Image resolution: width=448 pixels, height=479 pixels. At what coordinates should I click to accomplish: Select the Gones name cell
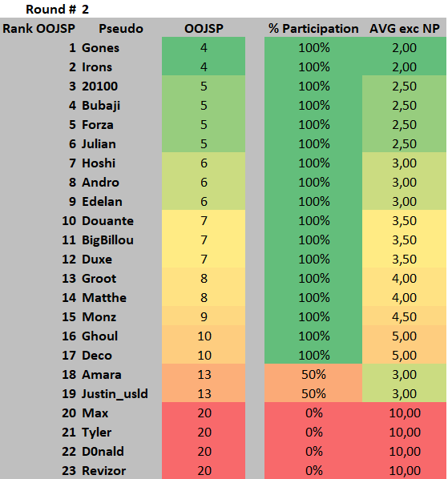[x=120, y=47]
